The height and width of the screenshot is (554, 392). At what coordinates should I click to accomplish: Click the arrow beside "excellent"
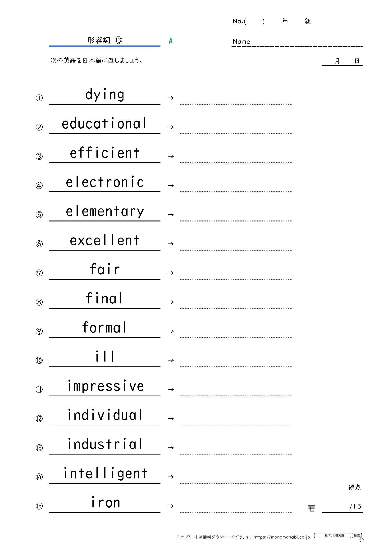click(171, 244)
